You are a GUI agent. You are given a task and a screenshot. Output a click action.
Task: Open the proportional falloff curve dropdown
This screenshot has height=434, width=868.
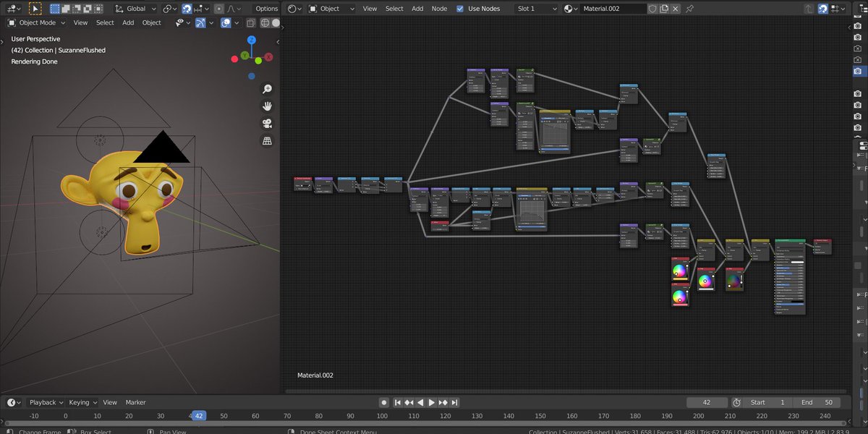[x=234, y=9]
